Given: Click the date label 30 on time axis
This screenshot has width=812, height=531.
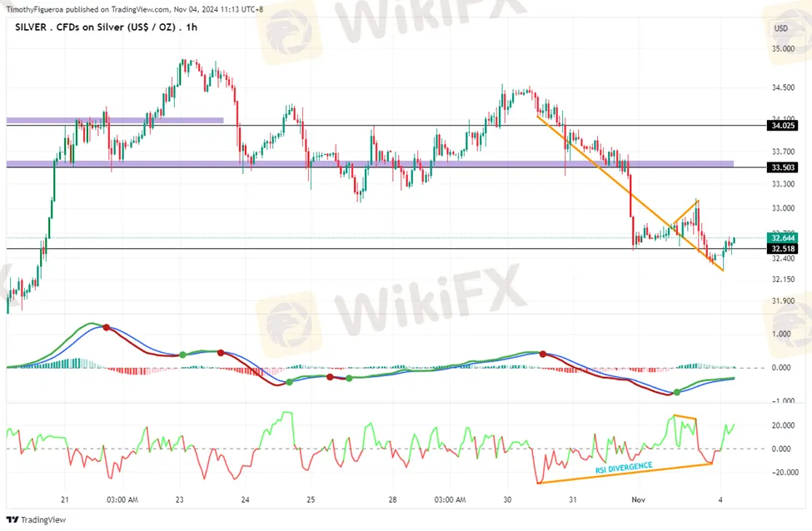Looking at the screenshot, I should coord(507,499).
